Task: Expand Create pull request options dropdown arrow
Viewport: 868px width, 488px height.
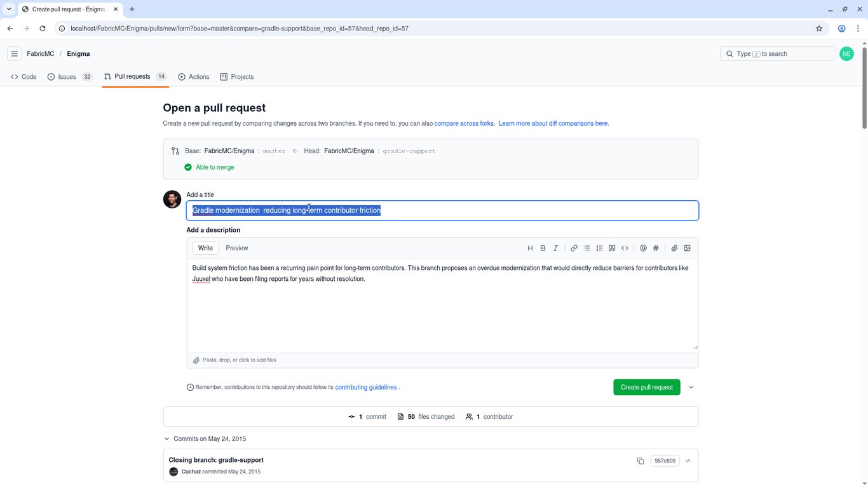Action: pos(691,388)
